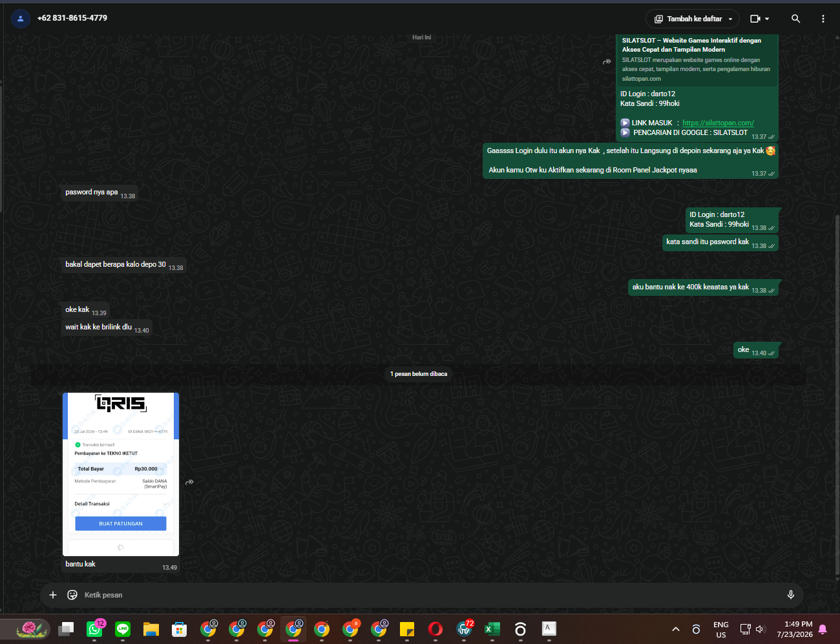Open the Windows notification bell
Image resolution: width=840 pixels, height=644 pixels.
click(x=823, y=629)
